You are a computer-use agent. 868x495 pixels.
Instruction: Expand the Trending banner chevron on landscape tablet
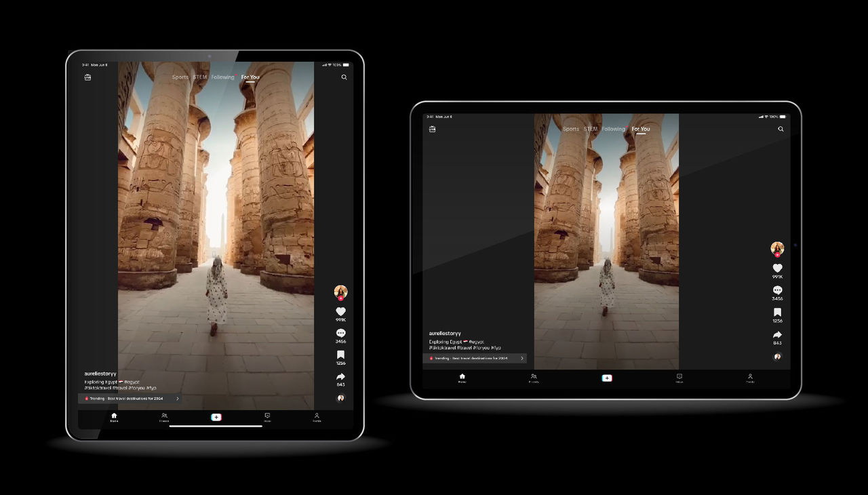pyautogui.click(x=521, y=358)
